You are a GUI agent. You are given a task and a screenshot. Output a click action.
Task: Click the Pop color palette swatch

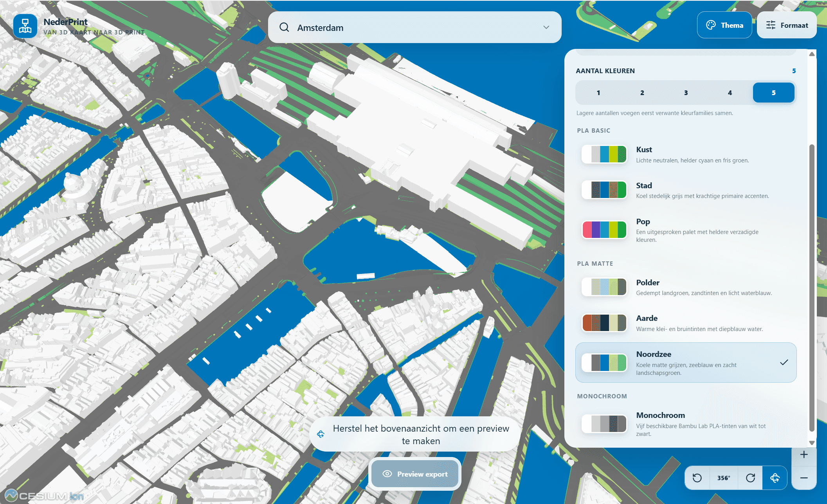[604, 230]
